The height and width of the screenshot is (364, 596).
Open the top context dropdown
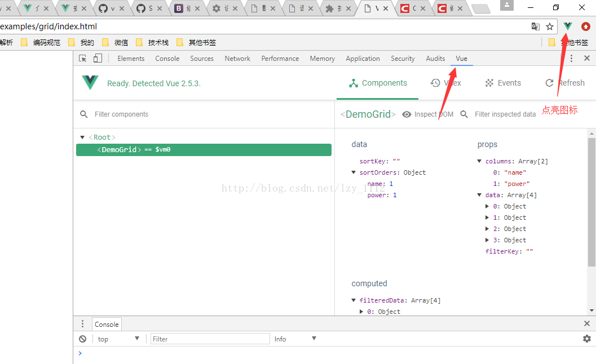118,339
